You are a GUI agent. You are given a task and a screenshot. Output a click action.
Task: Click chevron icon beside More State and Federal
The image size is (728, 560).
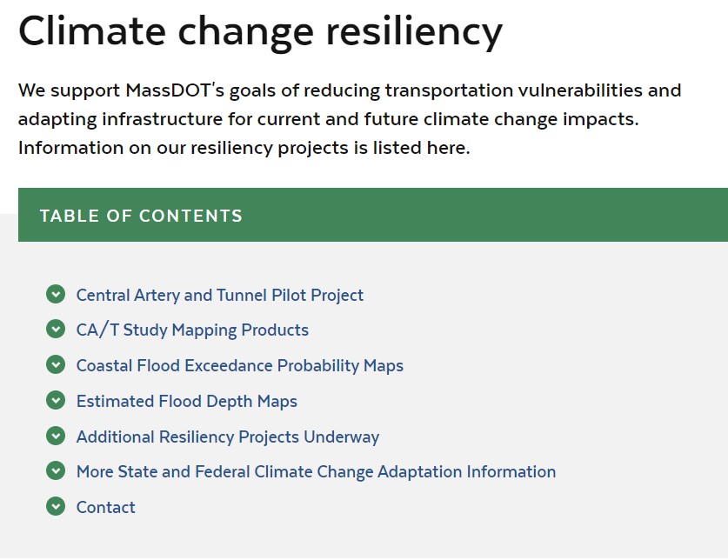[56, 471]
